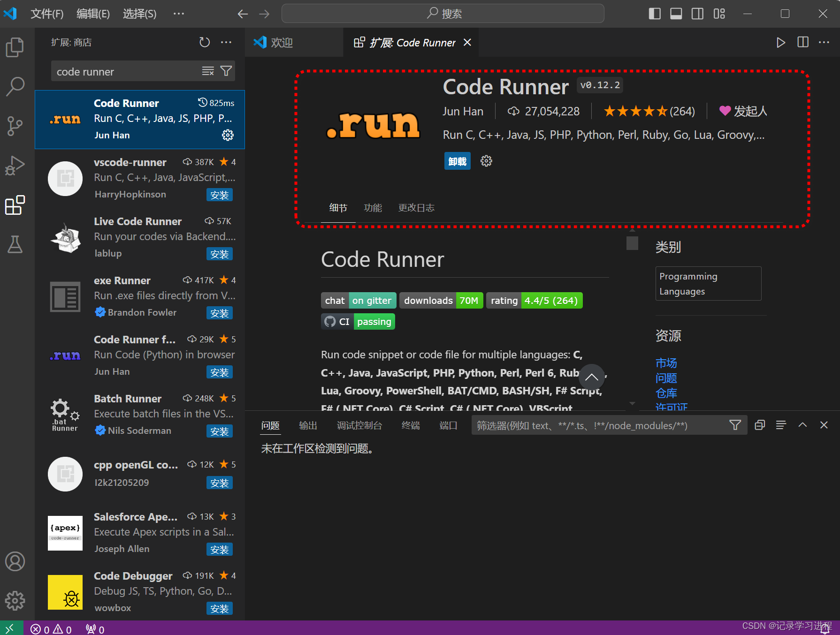The image size is (840, 635).
Task: Select the 细节 details tab
Action: [338, 208]
